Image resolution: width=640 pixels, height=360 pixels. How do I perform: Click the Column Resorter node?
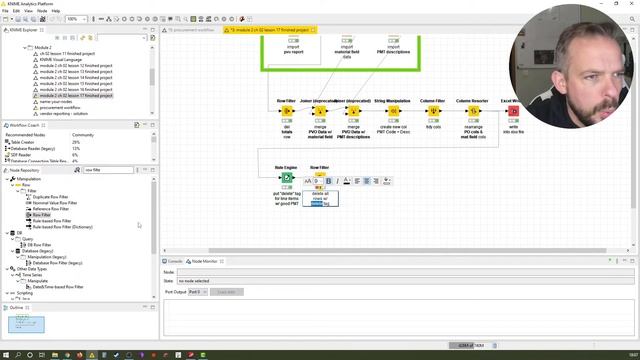[473, 111]
